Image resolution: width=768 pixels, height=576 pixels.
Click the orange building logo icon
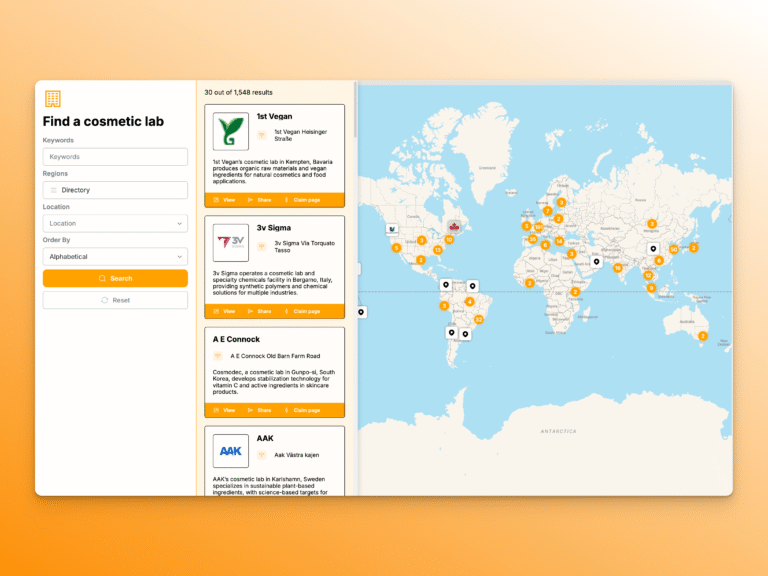click(x=53, y=98)
